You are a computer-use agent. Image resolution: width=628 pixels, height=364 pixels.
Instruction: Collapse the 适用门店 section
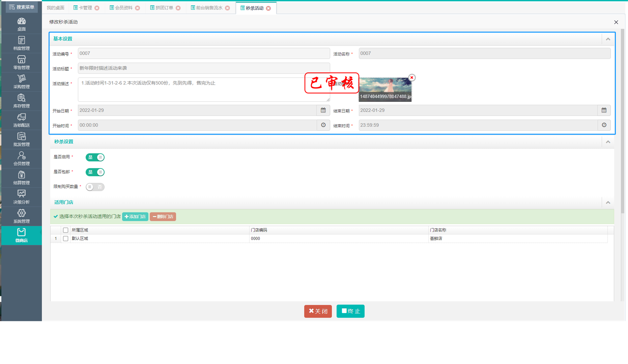click(608, 203)
